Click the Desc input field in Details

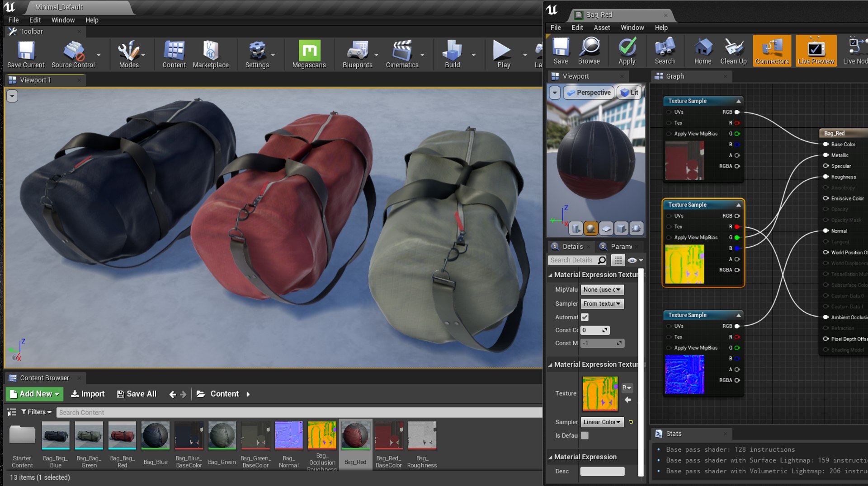[x=602, y=471]
